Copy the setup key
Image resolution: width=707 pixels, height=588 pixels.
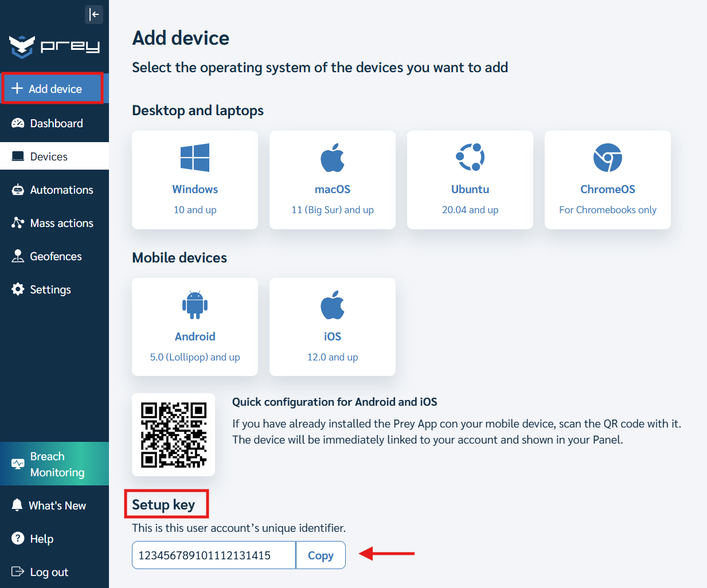[x=321, y=555]
